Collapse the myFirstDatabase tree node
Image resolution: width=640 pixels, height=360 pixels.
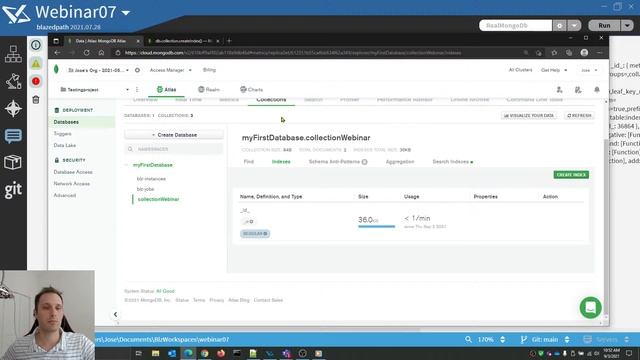point(127,165)
